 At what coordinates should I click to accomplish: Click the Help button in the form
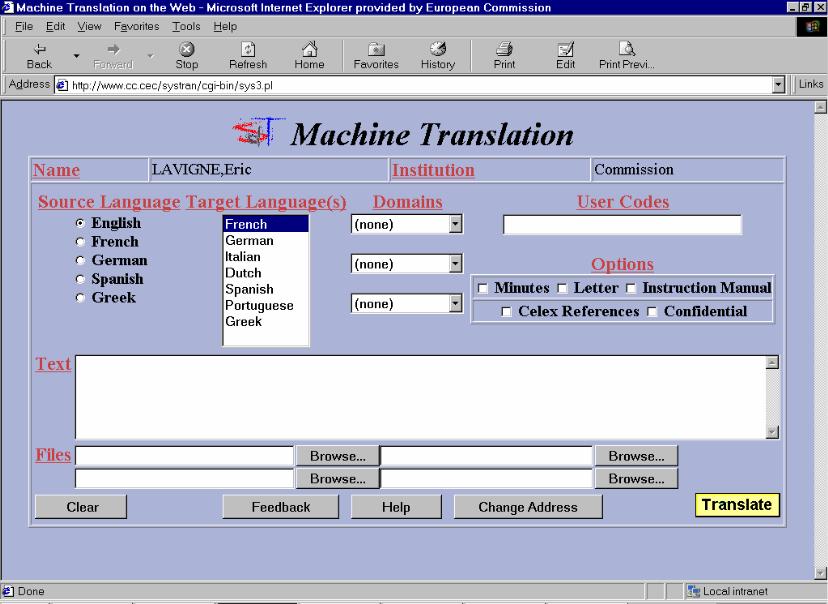point(396,507)
